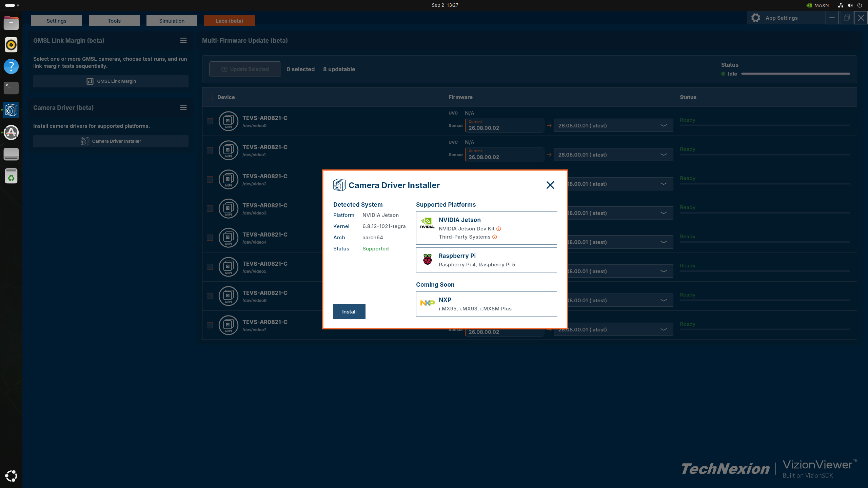This screenshot has height=488, width=868.
Task: Select the Labs (beta) tab
Action: (x=230, y=21)
